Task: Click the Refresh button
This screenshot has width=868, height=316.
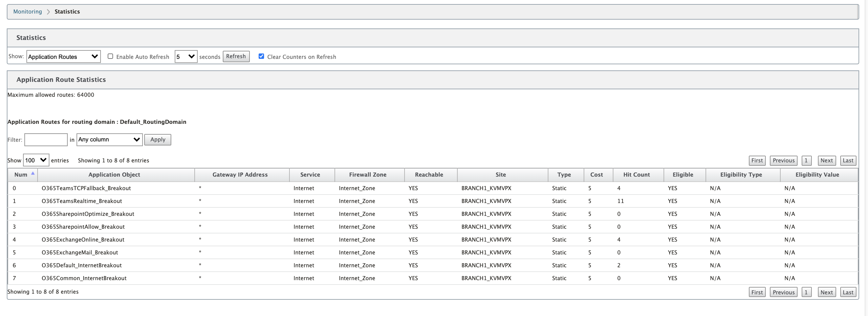Action: pyautogui.click(x=236, y=57)
